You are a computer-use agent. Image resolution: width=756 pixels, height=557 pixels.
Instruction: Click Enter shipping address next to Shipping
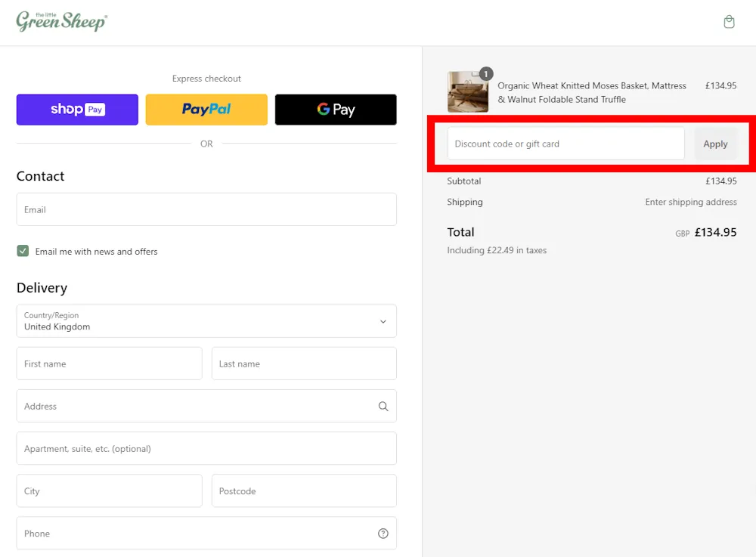point(690,202)
